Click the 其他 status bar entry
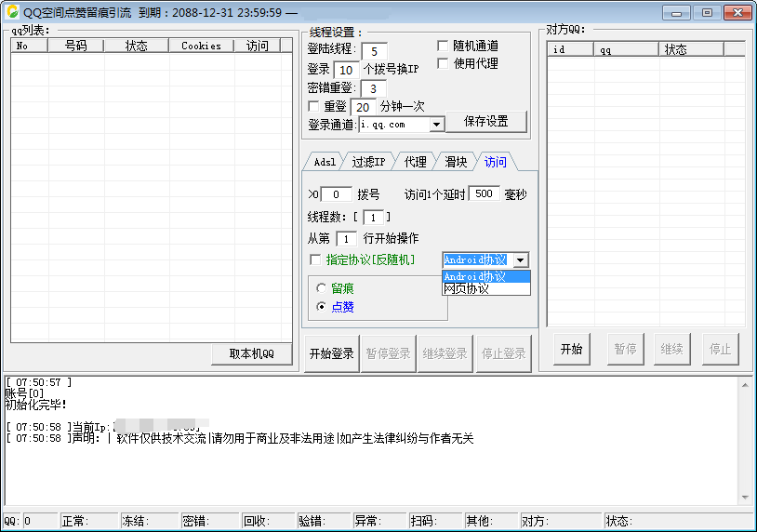The image size is (757, 532). [x=491, y=521]
